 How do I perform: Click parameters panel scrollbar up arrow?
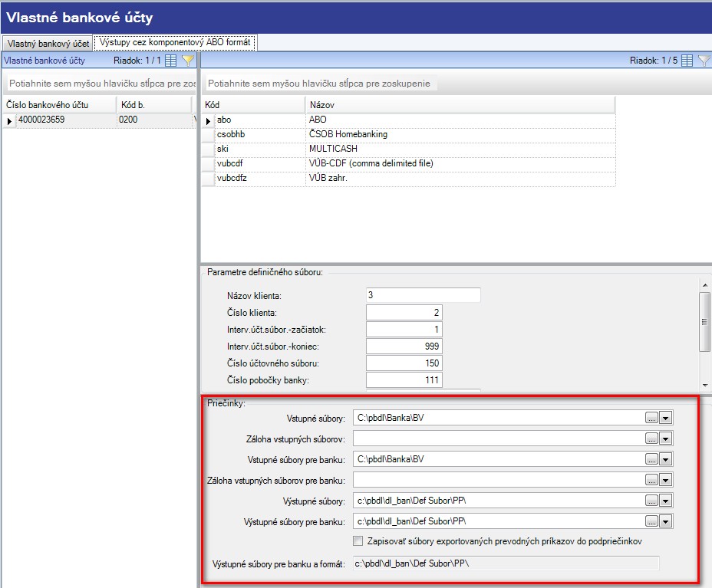pos(705,285)
